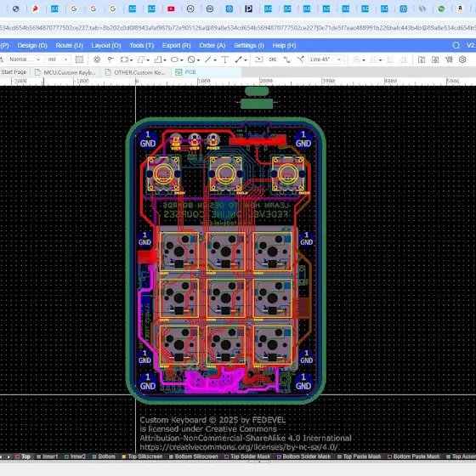The height and width of the screenshot is (476, 476).
Task: Expand the mil units dropdown
Action: pos(58,59)
